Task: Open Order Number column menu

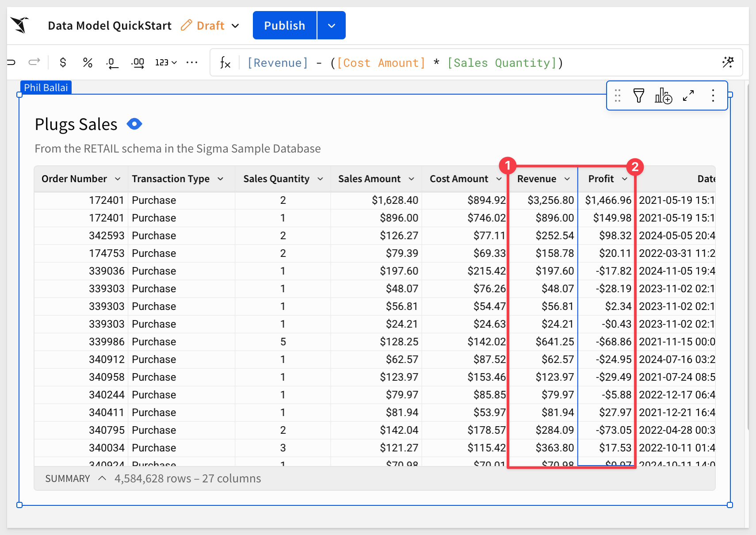Action: pyautogui.click(x=118, y=179)
